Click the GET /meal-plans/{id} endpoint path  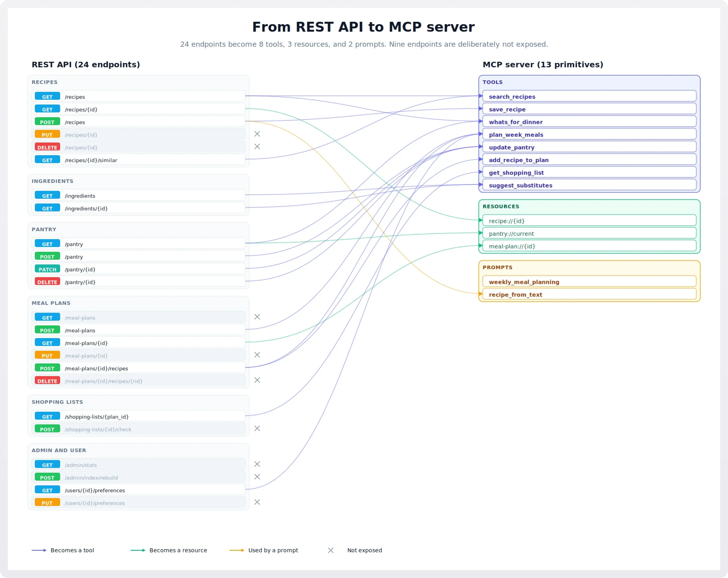coord(86,343)
